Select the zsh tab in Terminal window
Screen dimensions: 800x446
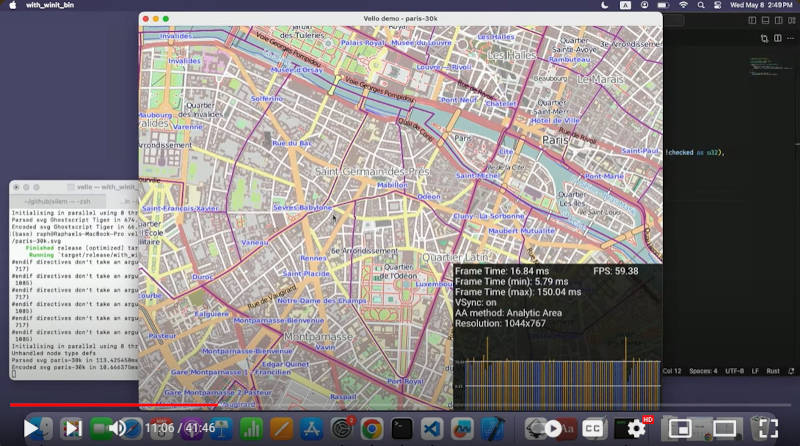point(57,201)
